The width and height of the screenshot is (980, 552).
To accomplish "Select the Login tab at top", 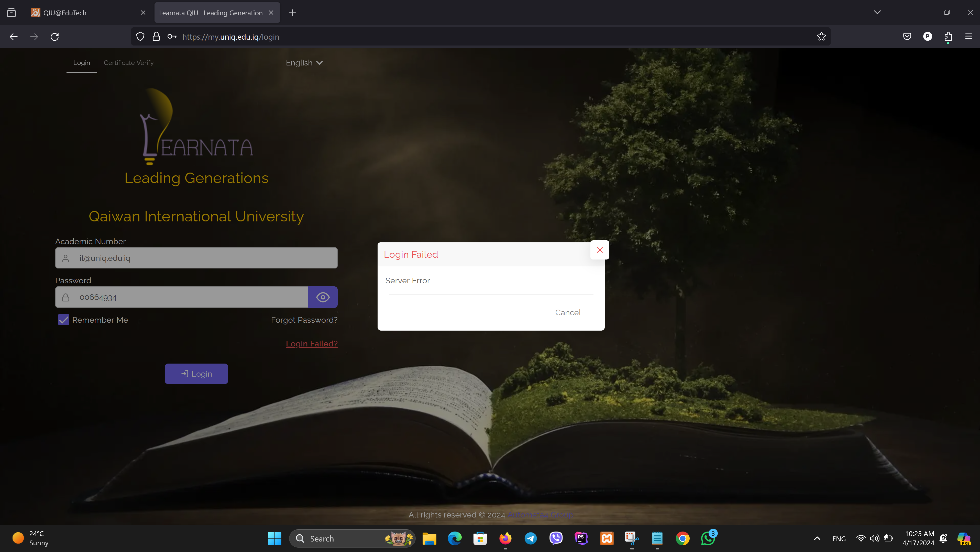I will point(81,63).
